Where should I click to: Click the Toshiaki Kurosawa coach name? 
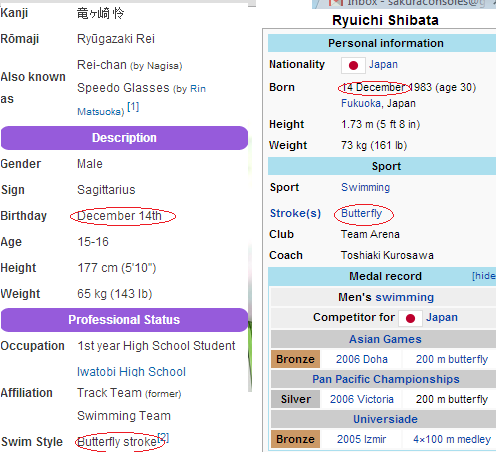point(387,255)
